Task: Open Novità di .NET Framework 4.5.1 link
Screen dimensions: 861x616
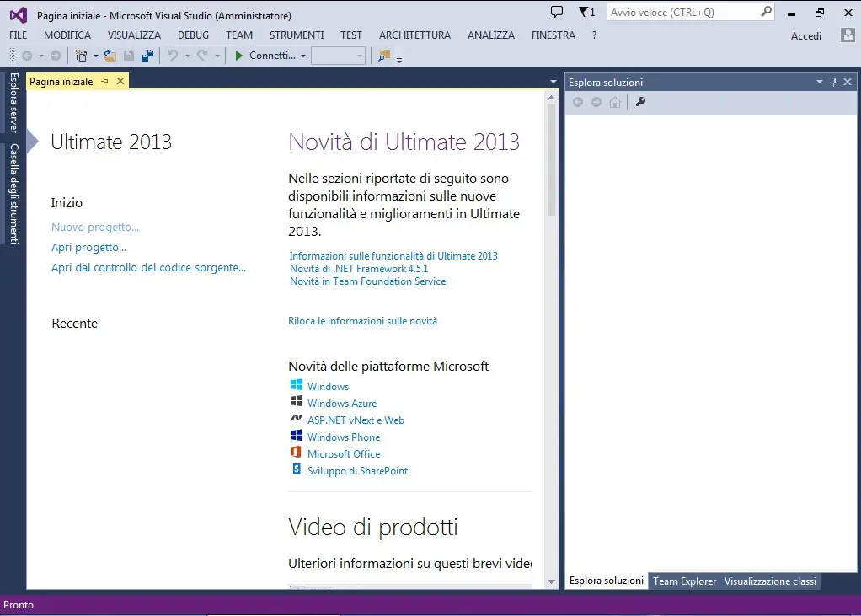Action: [x=359, y=269]
